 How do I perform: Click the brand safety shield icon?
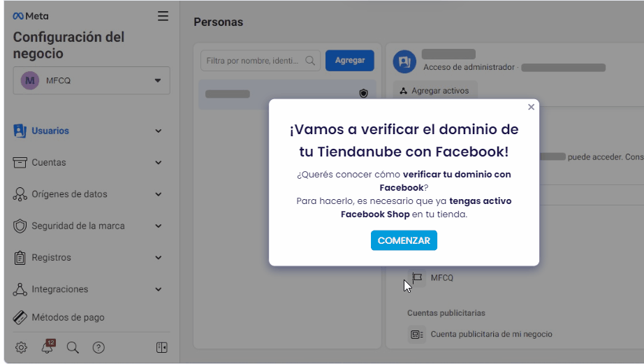(20, 226)
